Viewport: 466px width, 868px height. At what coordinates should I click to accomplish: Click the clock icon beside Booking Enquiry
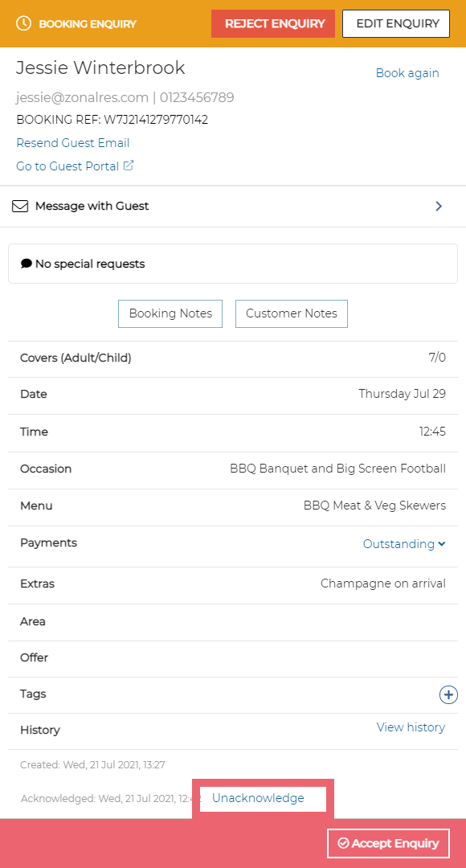23,24
